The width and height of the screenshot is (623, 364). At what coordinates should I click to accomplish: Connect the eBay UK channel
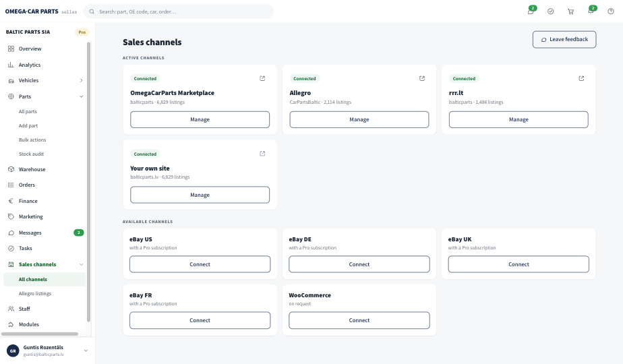pyautogui.click(x=518, y=264)
